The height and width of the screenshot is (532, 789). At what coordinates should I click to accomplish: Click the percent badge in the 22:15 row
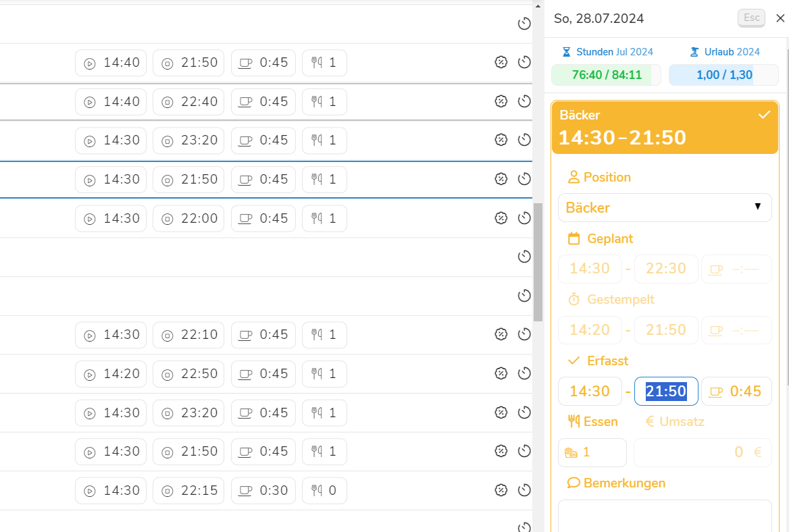(x=501, y=490)
